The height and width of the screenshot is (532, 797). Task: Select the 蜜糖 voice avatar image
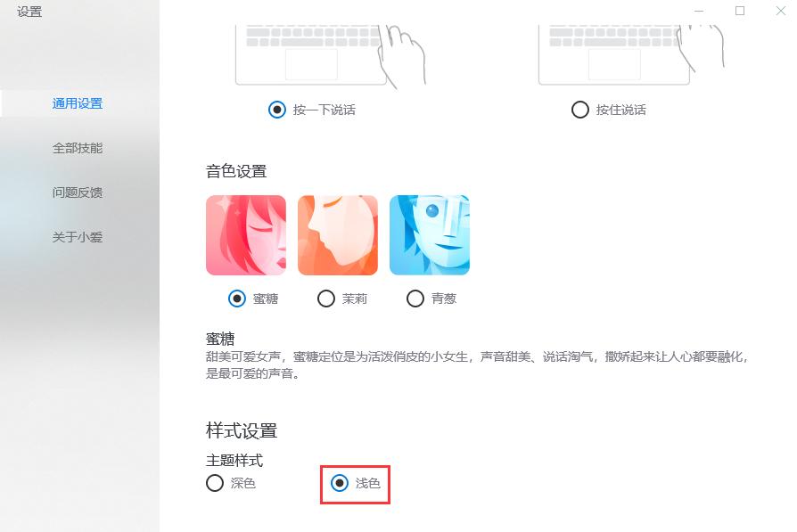(x=246, y=234)
